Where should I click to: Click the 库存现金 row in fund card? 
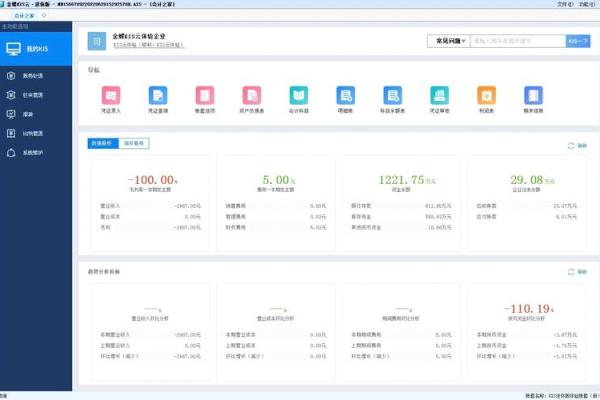click(401, 217)
